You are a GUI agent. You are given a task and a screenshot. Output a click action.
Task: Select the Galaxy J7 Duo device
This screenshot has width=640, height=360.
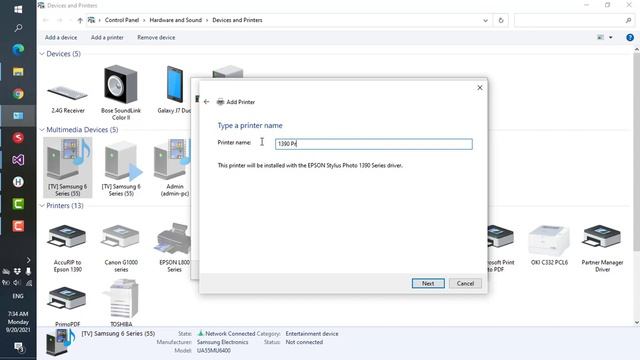pos(175,90)
